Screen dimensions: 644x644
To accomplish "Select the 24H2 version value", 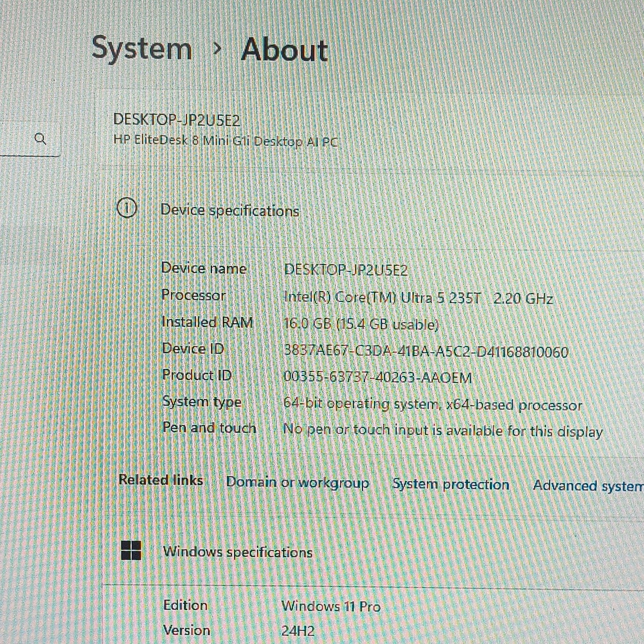I will (x=298, y=631).
